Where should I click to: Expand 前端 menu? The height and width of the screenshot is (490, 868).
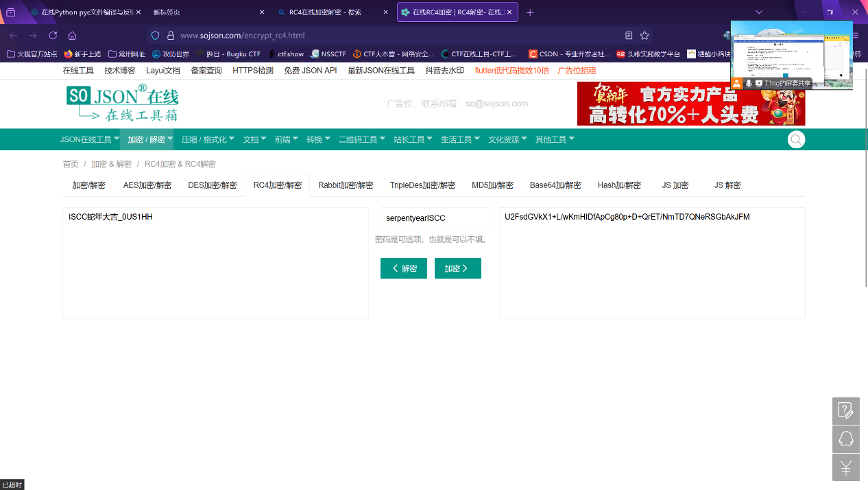coord(287,139)
